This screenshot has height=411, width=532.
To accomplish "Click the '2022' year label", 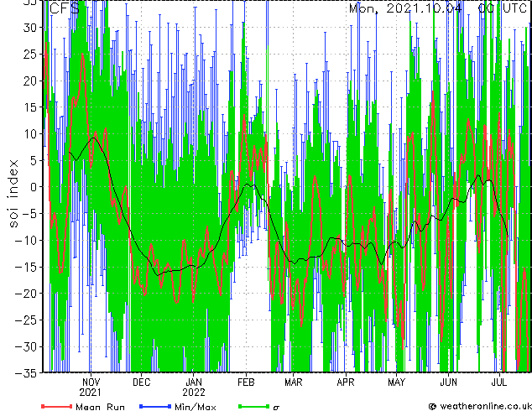I will click(194, 393).
